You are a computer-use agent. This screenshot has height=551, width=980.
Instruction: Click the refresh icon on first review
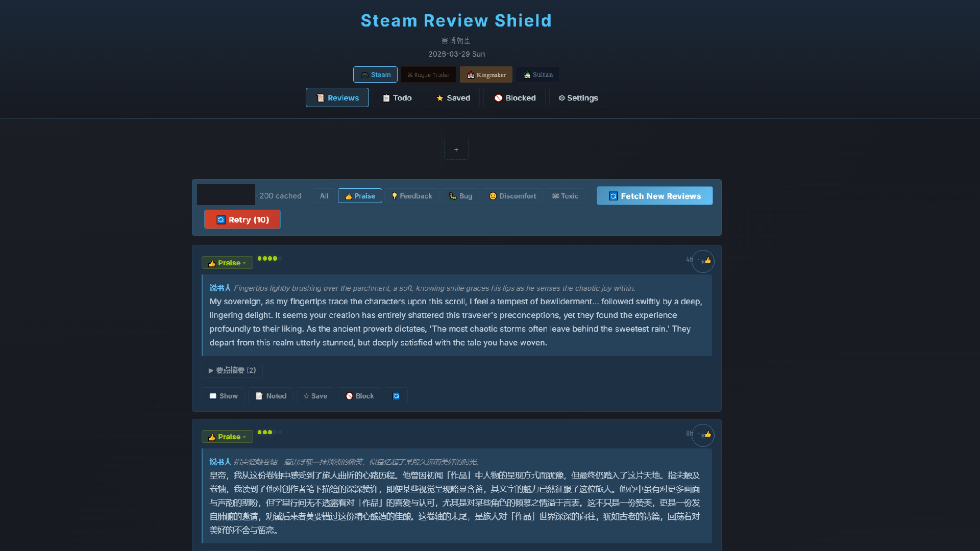[x=396, y=396]
